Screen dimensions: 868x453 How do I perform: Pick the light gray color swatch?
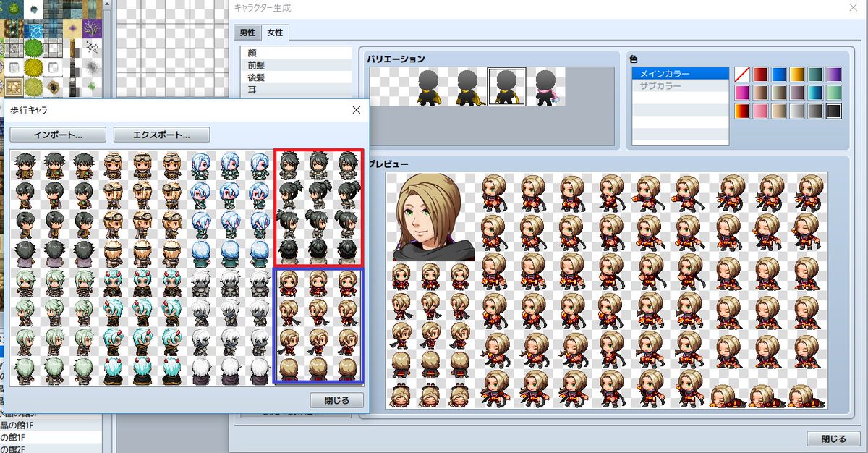797,111
